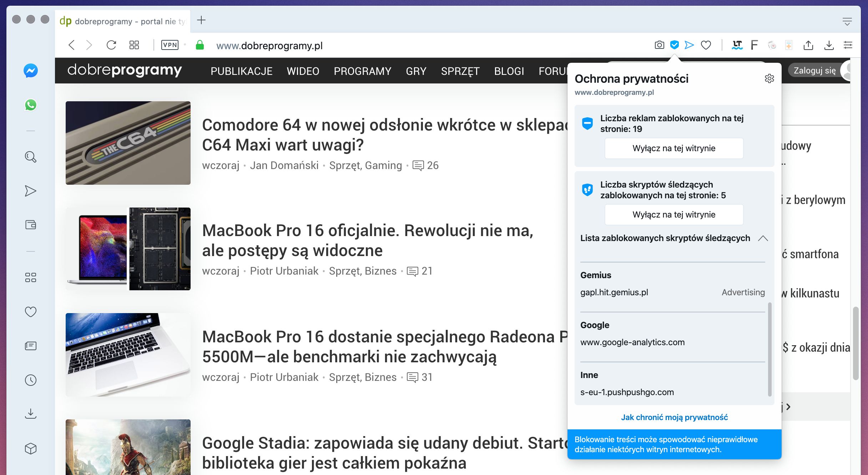Image resolution: width=868 pixels, height=475 pixels.
Task: Open sidebar history clock icon
Action: (x=31, y=380)
